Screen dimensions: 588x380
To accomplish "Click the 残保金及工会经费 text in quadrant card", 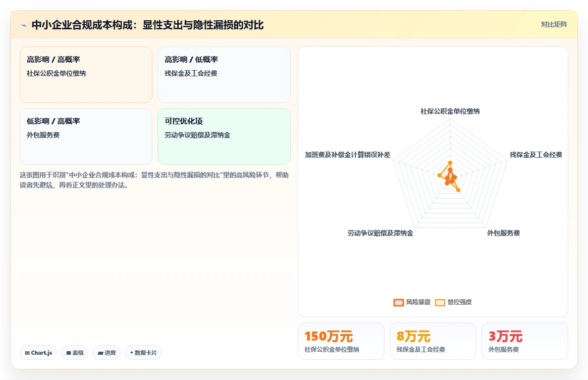I will (191, 73).
